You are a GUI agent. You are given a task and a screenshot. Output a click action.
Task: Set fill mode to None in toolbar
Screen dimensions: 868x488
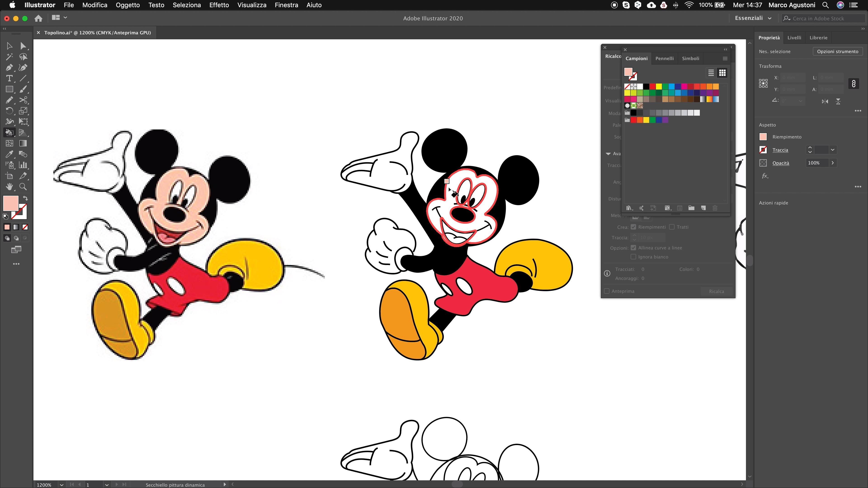tap(25, 227)
